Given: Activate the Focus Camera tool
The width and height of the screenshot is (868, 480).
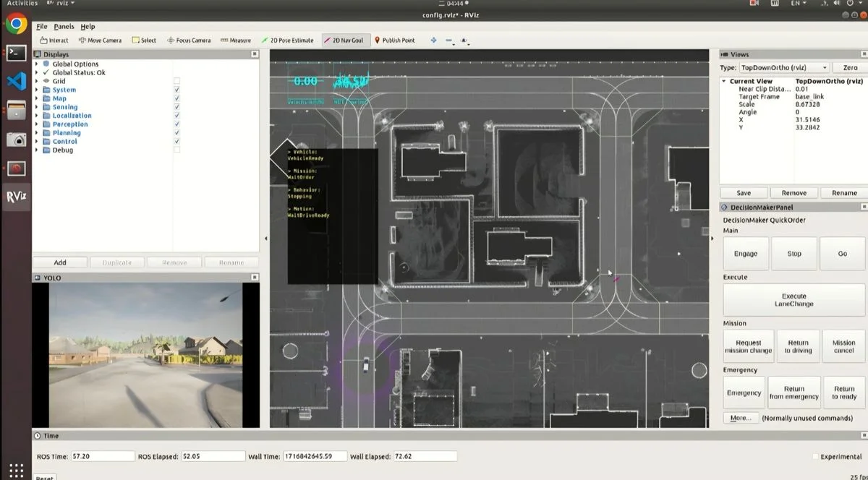Looking at the screenshot, I should tap(189, 40).
